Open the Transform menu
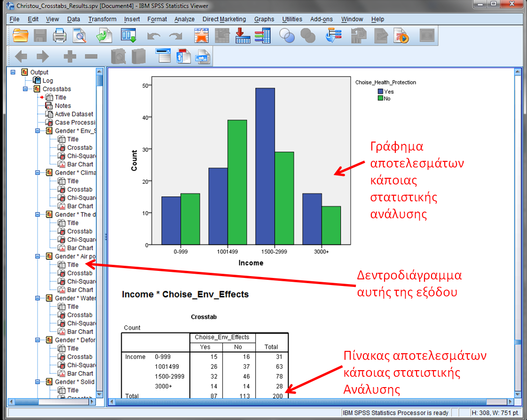 102,19
